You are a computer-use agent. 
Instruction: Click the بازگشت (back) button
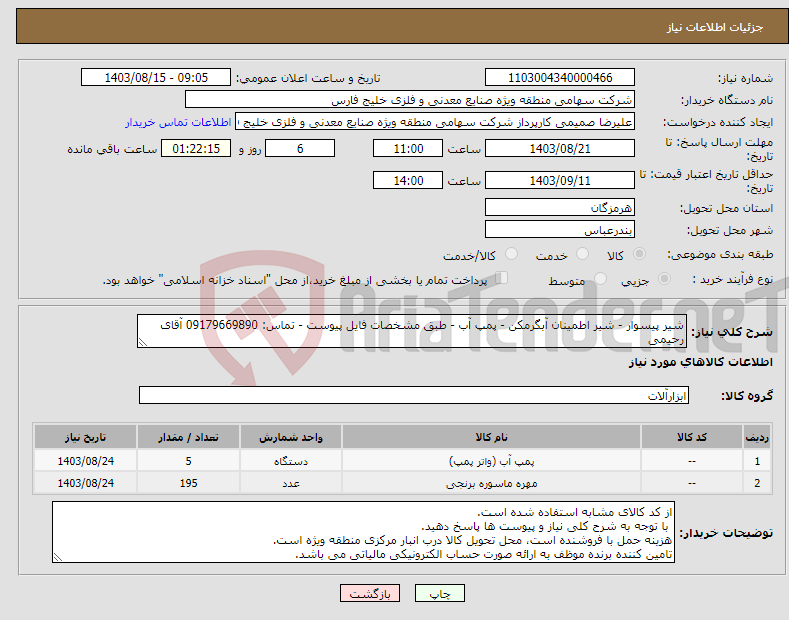[x=370, y=594]
